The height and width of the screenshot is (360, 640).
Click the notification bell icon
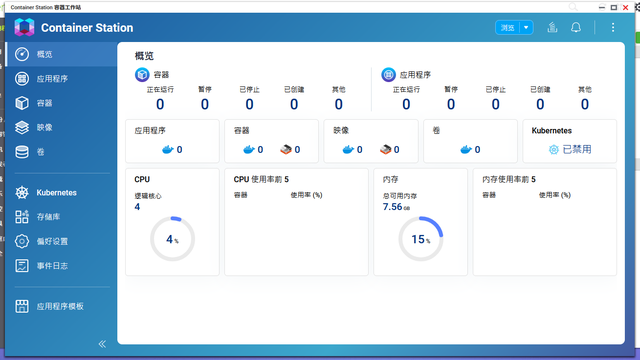click(576, 27)
